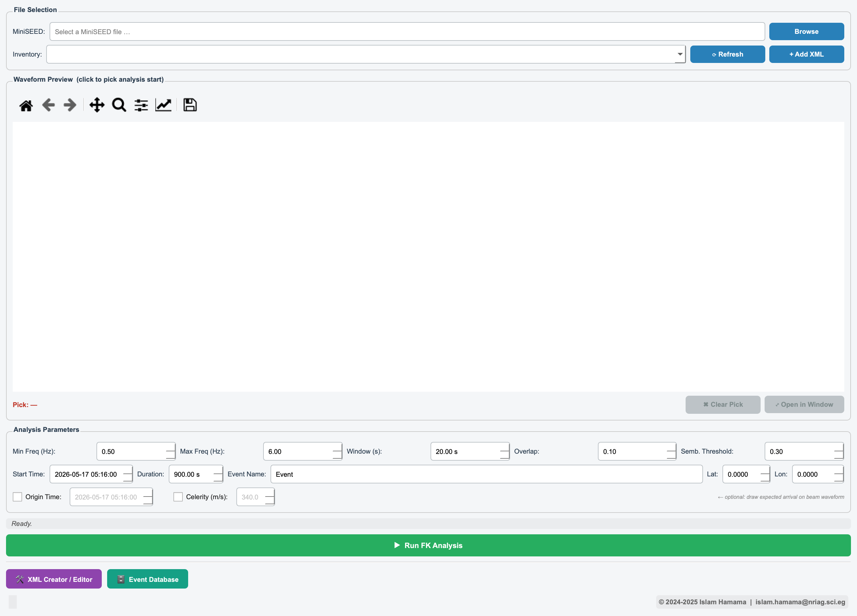The height and width of the screenshot is (616, 857).
Task: Click the 'Ready.' status bar text
Action: point(21,524)
